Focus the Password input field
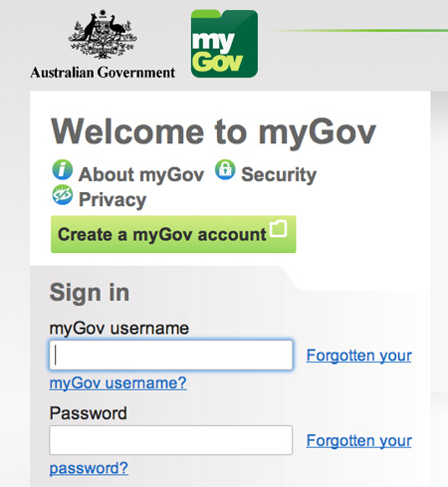Image resolution: width=448 pixels, height=487 pixels. point(171,440)
